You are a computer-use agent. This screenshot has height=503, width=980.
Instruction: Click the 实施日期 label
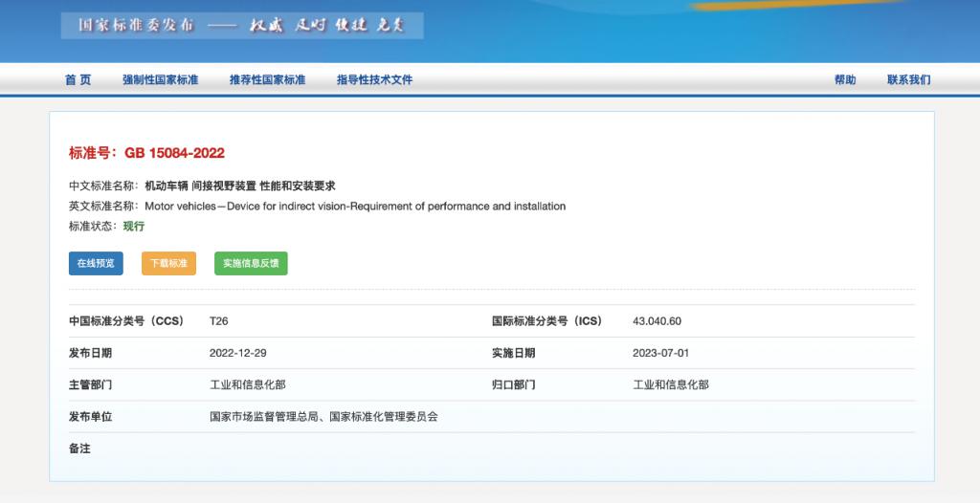[513, 353]
